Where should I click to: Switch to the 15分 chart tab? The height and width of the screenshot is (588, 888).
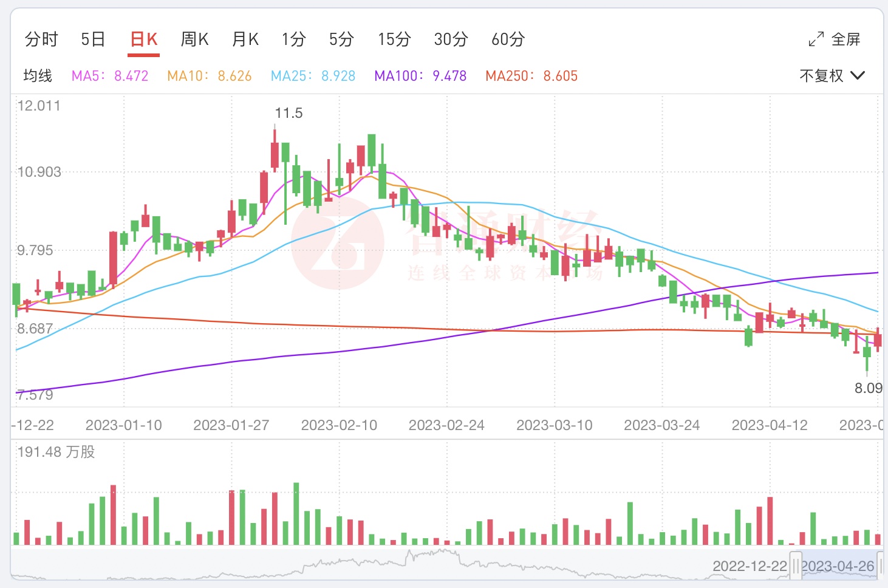click(x=394, y=39)
